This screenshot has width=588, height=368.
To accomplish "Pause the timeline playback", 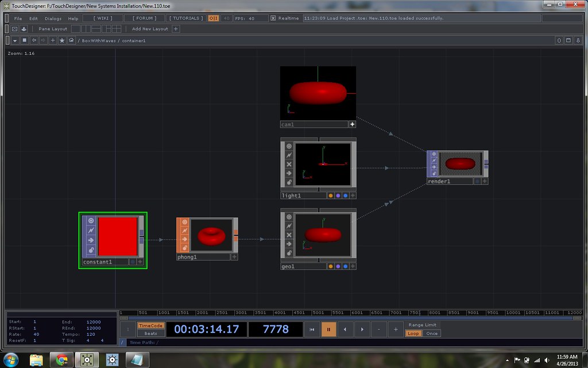I will (329, 329).
